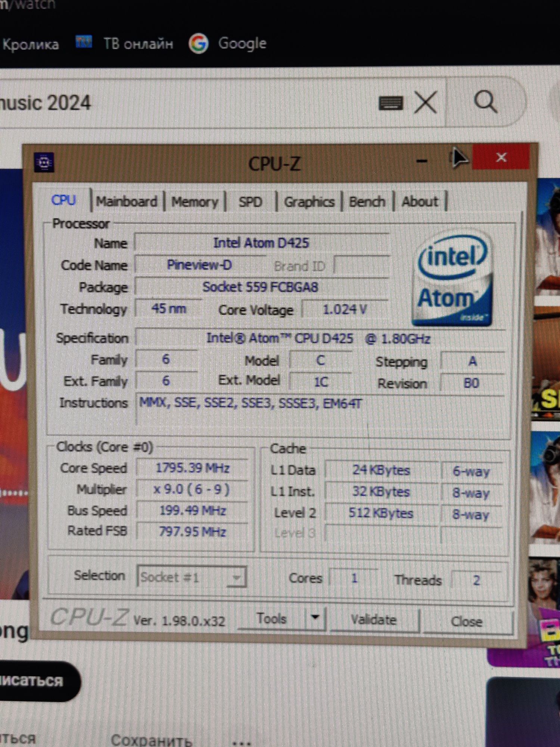Click the Intel Atom D425 name field
Image resolution: width=560 pixels, height=747 pixels.
click(x=261, y=243)
